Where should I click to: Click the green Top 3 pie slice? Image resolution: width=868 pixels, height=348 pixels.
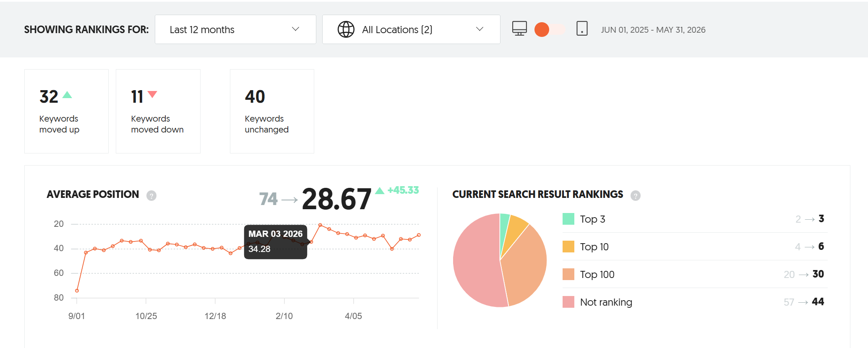pos(504,229)
